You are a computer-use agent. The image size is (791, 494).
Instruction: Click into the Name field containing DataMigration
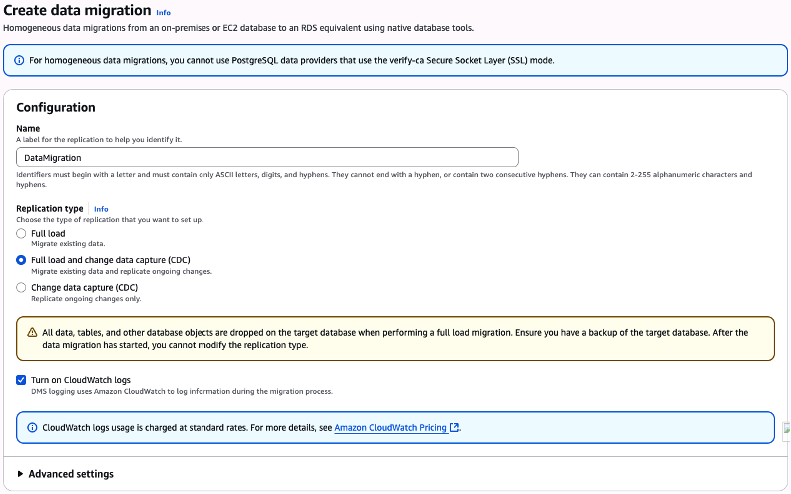[267, 157]
